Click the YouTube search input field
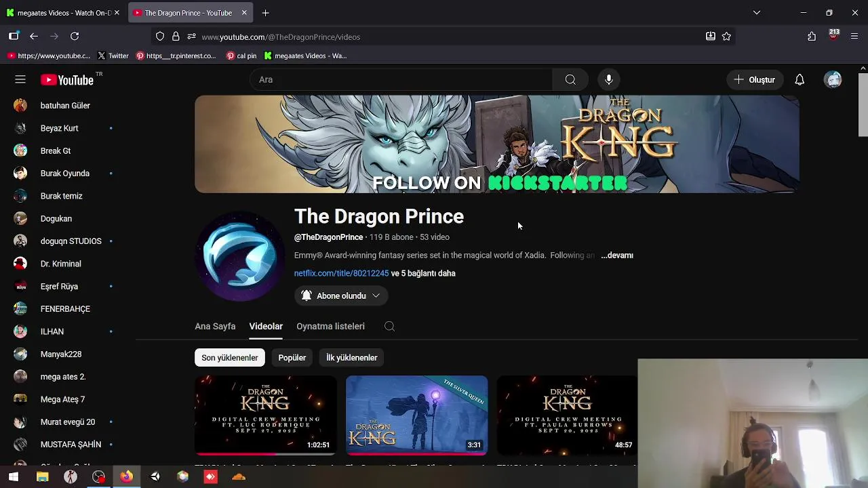 pyautogui.click(x=401, y=79)
